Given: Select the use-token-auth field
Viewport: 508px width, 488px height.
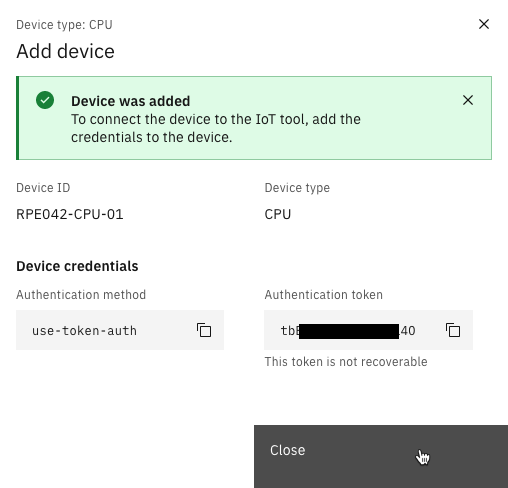Looking at the screenshot, I should 120,330.
